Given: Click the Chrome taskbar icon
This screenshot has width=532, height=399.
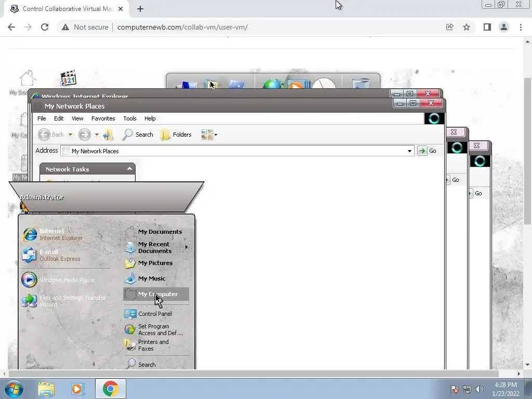Looking at the screenshot, I should coord(110,389).
